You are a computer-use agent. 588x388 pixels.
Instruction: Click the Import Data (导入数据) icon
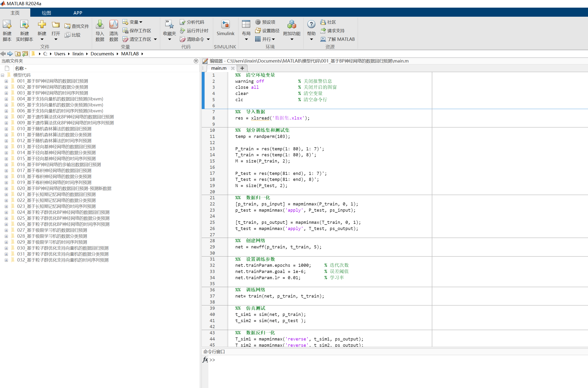100,25
